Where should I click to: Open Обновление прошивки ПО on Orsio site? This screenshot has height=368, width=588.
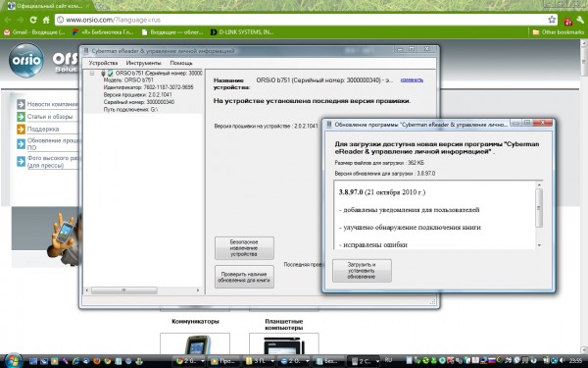(53, 144)
